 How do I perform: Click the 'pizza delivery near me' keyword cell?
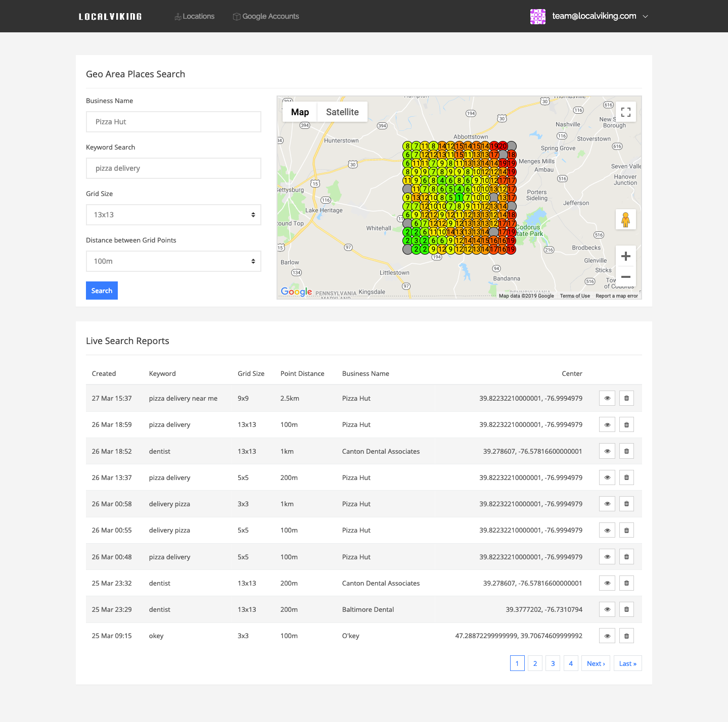(x=183, y=398)
